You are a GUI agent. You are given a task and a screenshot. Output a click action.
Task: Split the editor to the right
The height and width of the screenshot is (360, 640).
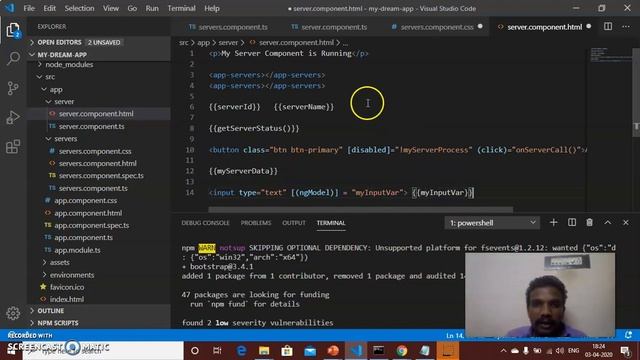click(x=608, y=27)
